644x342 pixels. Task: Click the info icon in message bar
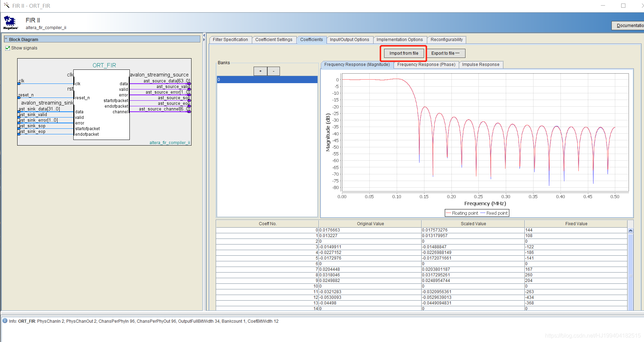[5, 321]
